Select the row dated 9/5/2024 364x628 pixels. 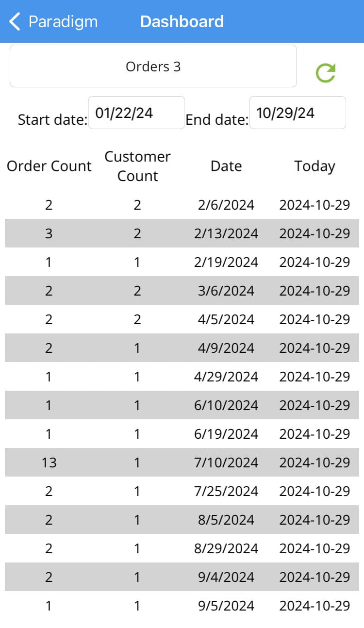point(182,606)
